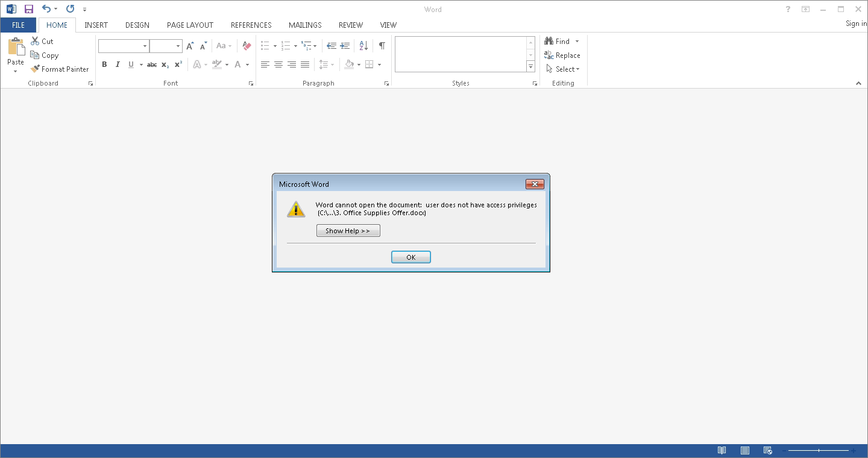This screenshot has height=458, width=868.
Task: Click the Shading paint bucket icon
Action: pos(350,64)
